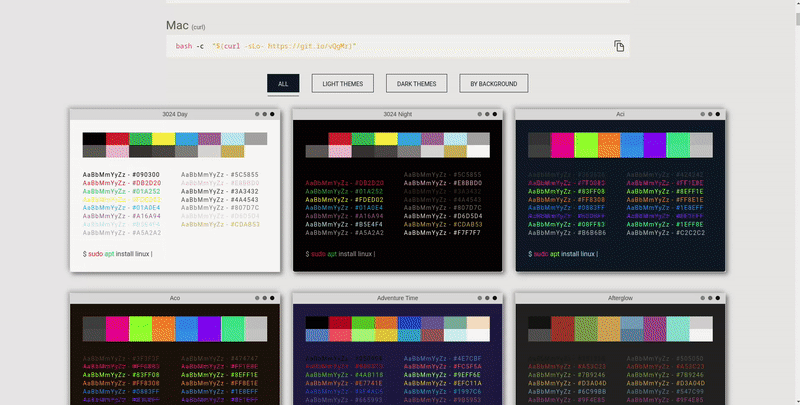This screenshot has height=405, width=800.
Task: Click the black window dot on 3024 Day
Action: tap(273, 115)
